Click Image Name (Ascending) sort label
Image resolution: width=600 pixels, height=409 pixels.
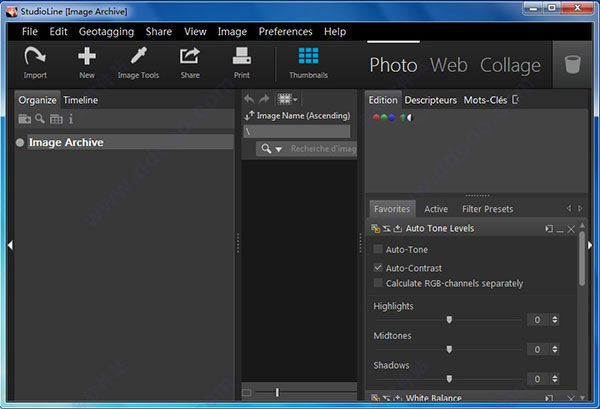tap(303, 116)
